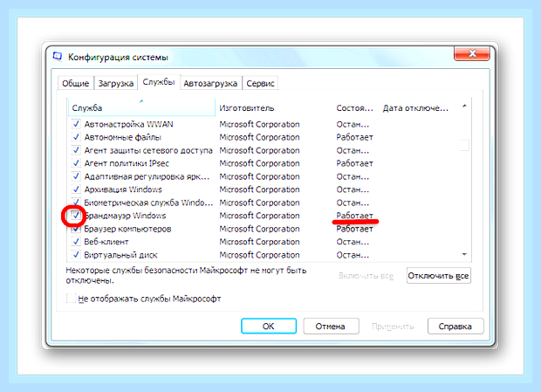Click the Отмена button
541x392 pixels.
(331, 327)
